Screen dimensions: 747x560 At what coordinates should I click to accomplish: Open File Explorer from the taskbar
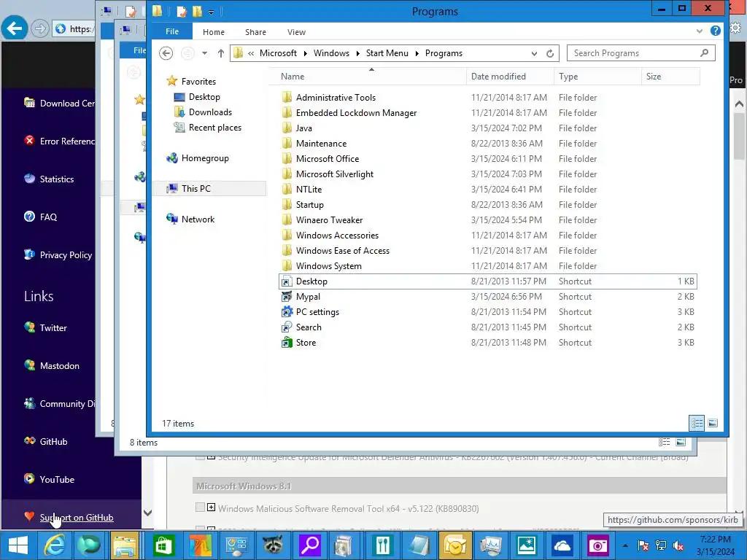tap(125, 545)
